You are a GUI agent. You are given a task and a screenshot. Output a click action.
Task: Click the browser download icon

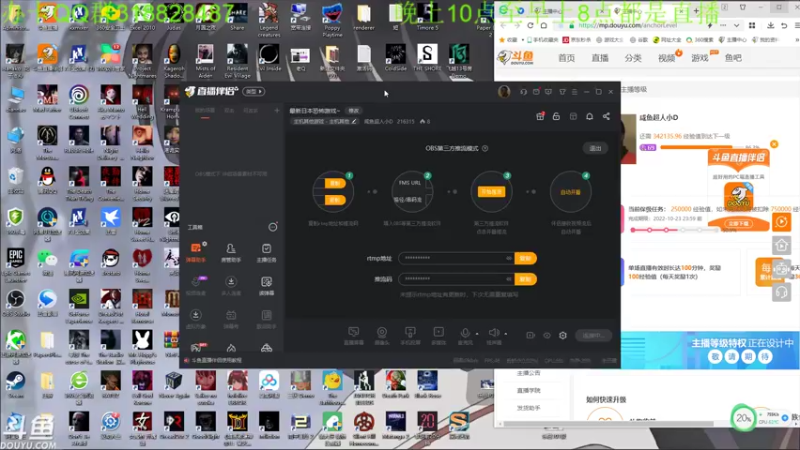770,25
